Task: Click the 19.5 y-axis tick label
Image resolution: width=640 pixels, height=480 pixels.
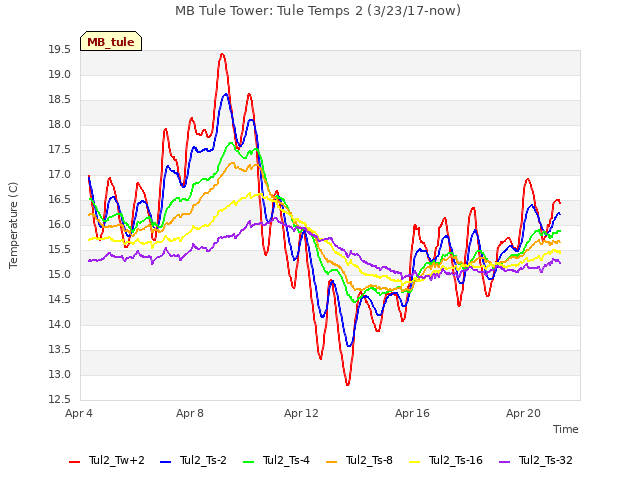Action: click(60, 50)
